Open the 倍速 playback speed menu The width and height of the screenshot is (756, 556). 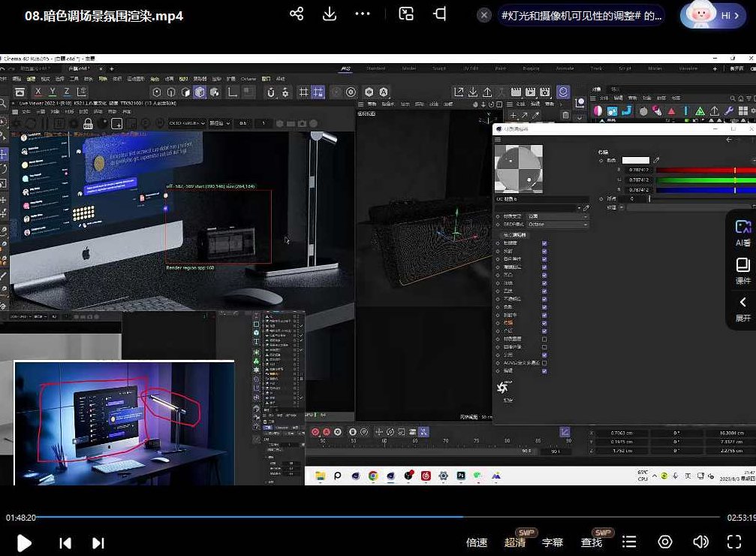(477, 542)
